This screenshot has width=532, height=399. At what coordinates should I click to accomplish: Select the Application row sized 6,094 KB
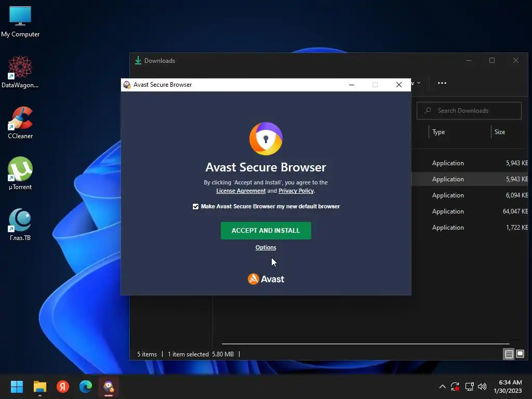[470, 195]
